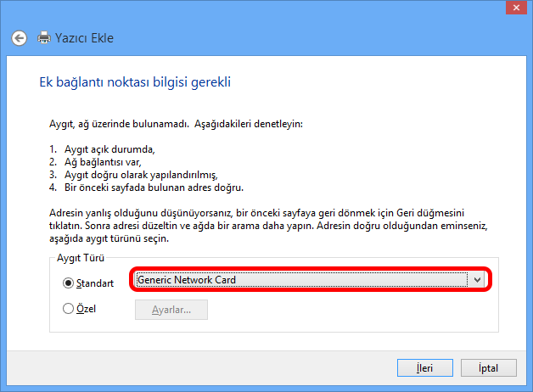Click the Yazıcı Ekle title text
This screenshot has width=533, height=392.
pos(84,38)
